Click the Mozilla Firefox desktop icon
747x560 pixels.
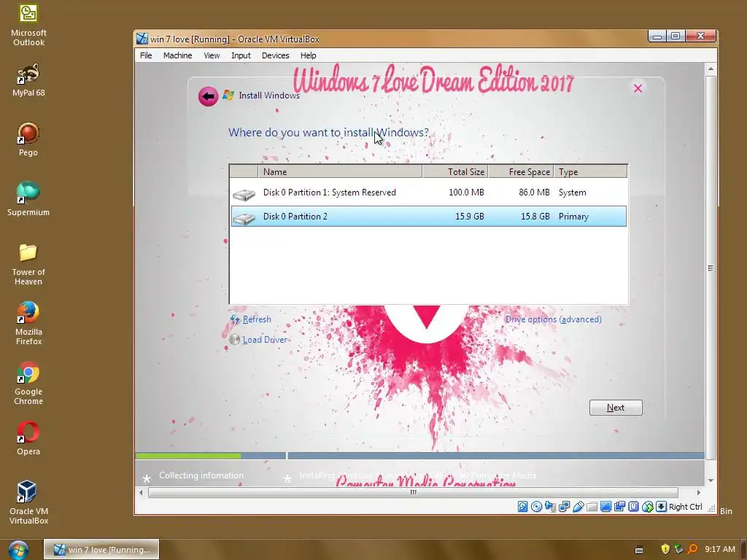[28, 323]
